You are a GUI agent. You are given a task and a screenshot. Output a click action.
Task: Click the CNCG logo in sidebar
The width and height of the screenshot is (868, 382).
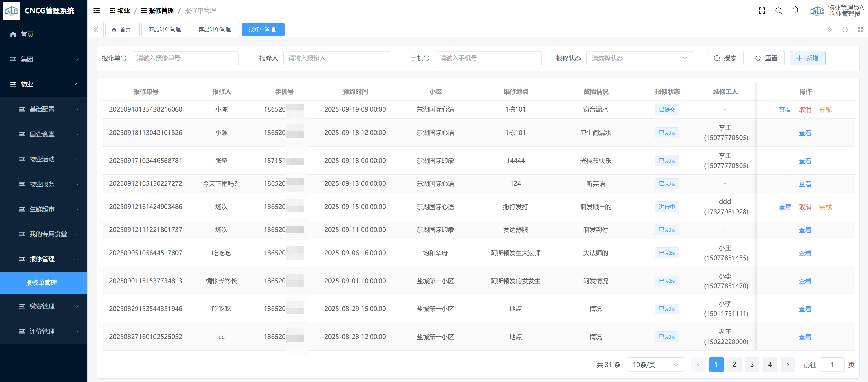tap(11, 11)
